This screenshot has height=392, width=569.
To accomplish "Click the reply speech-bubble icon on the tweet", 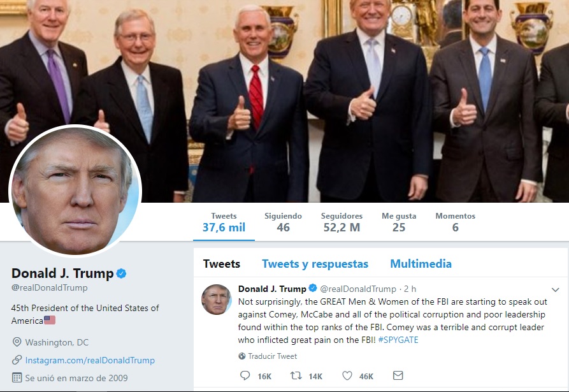I will 245,375.
